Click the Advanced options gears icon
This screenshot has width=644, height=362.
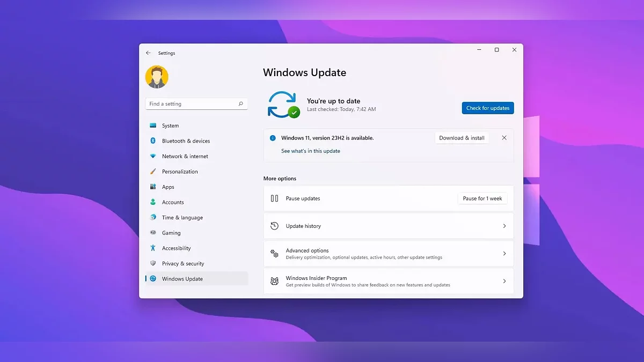pyautogui.click(x=274, y=254)
